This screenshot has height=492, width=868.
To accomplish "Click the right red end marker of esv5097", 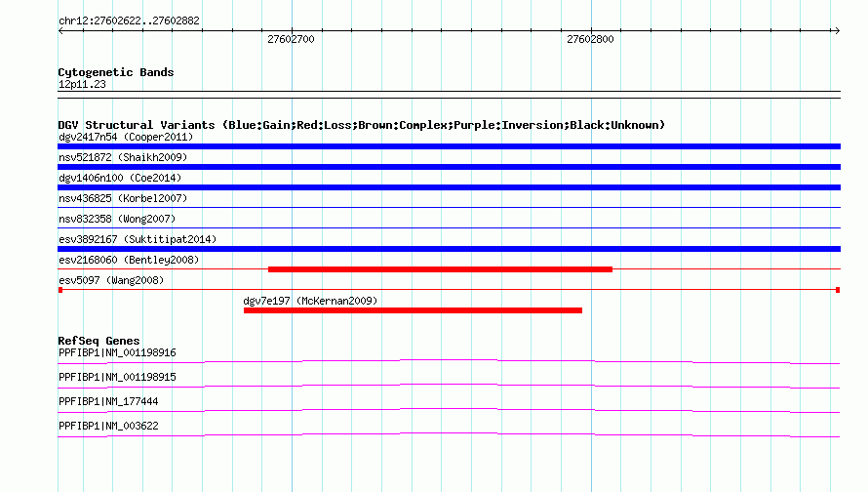I will coord(838,290).
